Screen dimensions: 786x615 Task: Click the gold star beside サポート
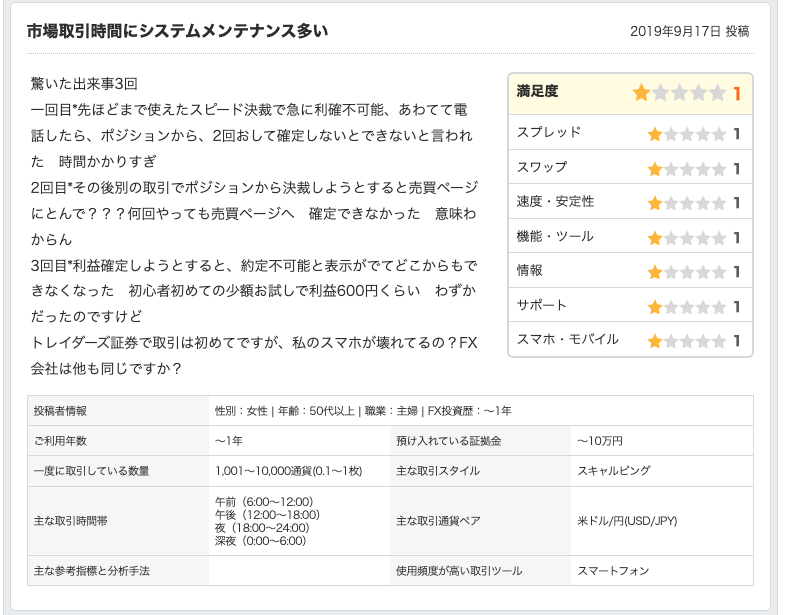[x=655, y=307]
